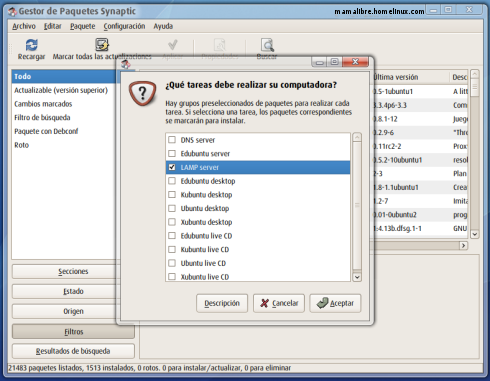The image size is (490, 381).
Task: Click Marcar todas las actualizaciones icon
Action: [x=102, y=45]
